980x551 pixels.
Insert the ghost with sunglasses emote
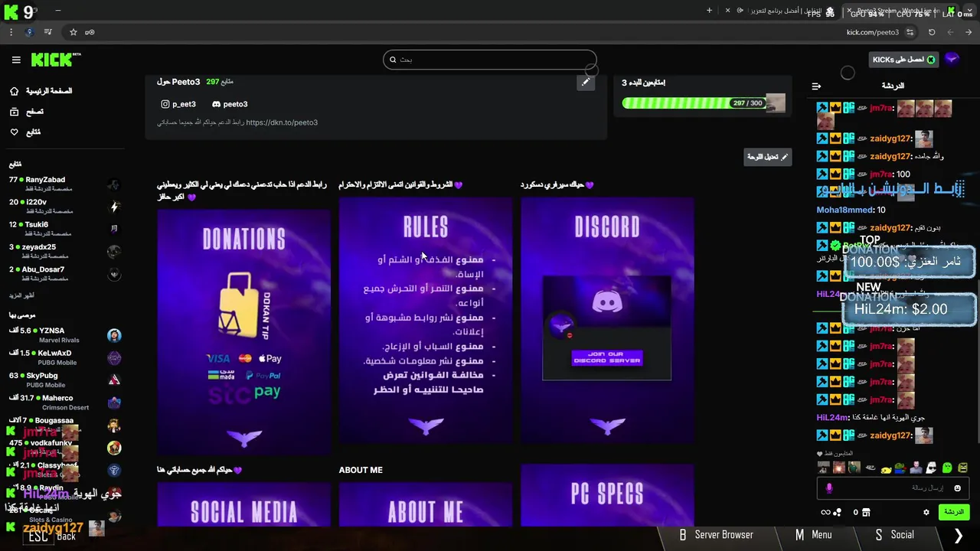pyautogui.click(x=932, y=468)
